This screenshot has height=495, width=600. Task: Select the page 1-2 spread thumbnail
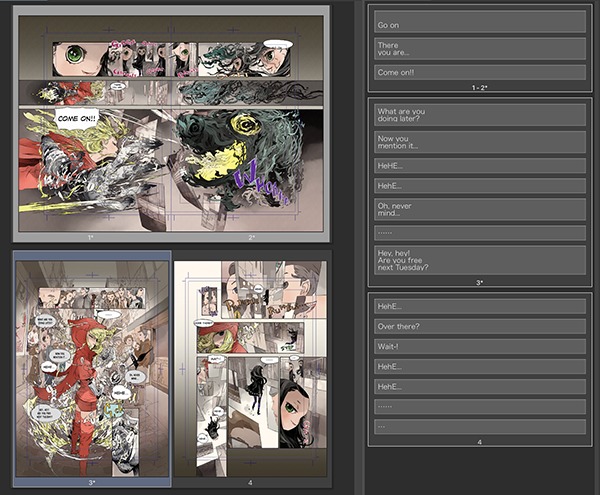pos(171,124)
